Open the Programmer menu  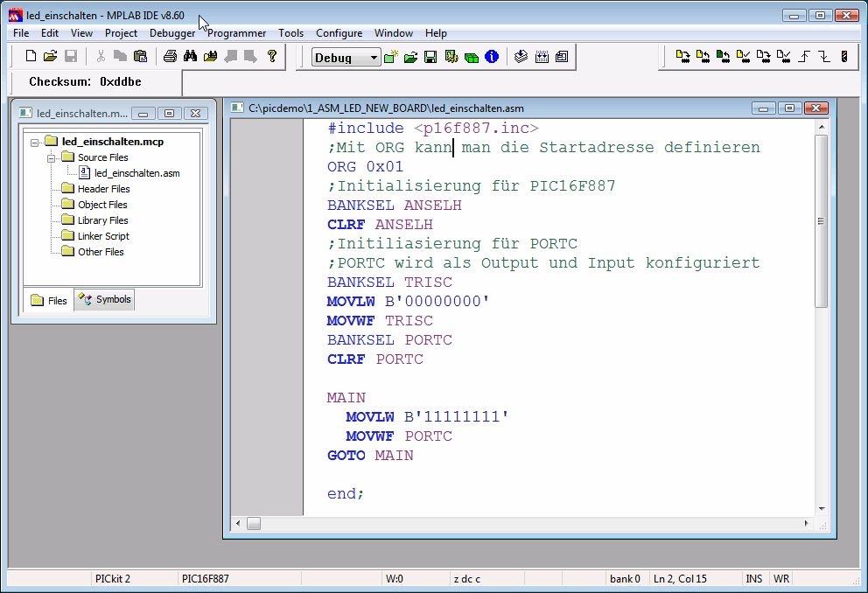tap(236, 33)
